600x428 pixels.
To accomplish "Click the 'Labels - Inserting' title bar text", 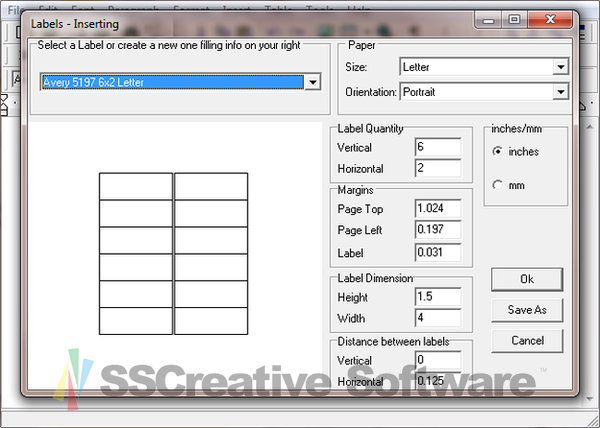I will coord(75,24).
